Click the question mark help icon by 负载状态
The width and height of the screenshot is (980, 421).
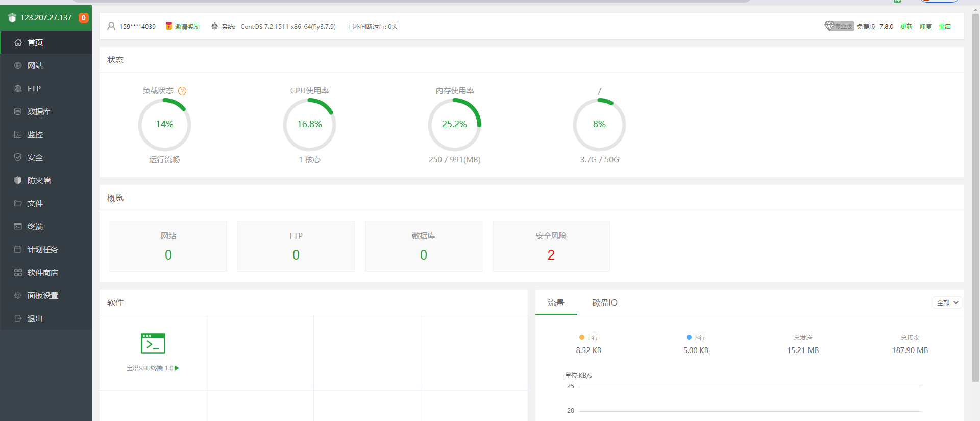(x=182, y=91)
